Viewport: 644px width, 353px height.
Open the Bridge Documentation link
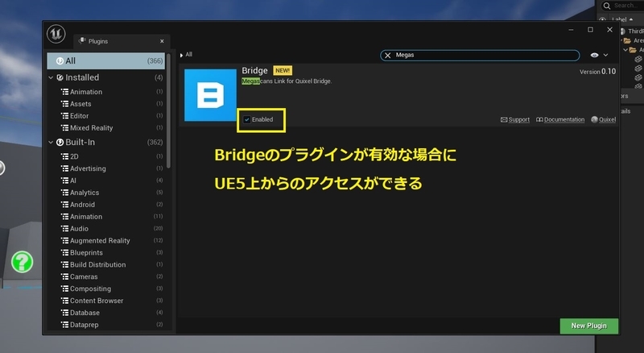coord(560,119)
